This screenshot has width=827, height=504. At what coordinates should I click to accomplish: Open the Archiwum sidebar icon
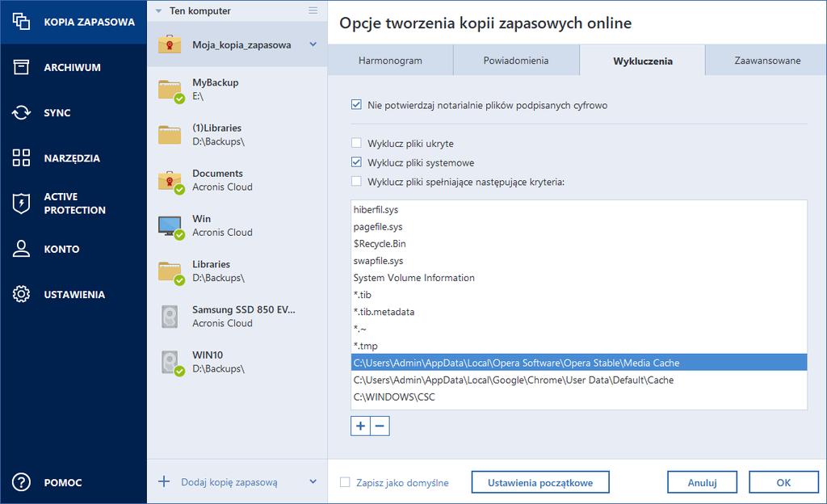21,67
